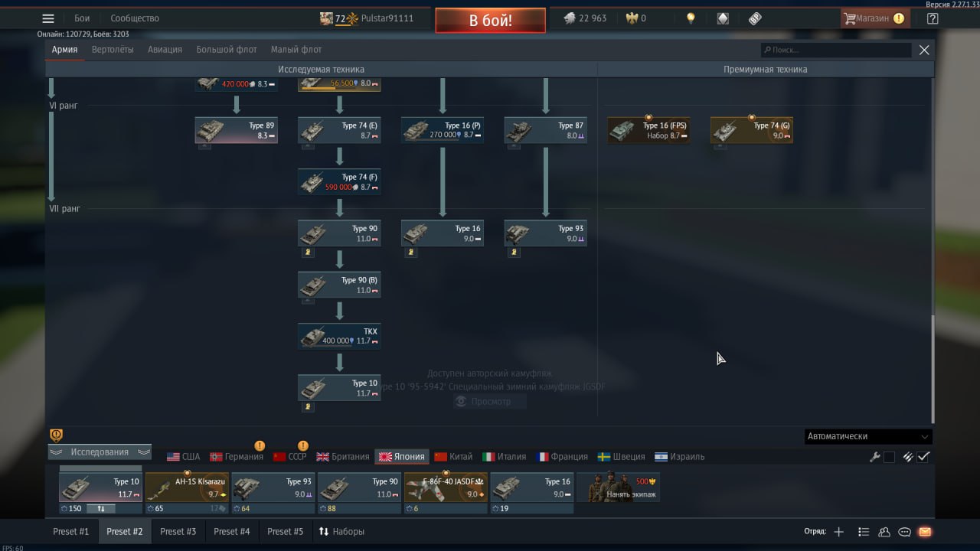Select the Type 90 in the research tree
980x551 pixels.
pos(339,233)
